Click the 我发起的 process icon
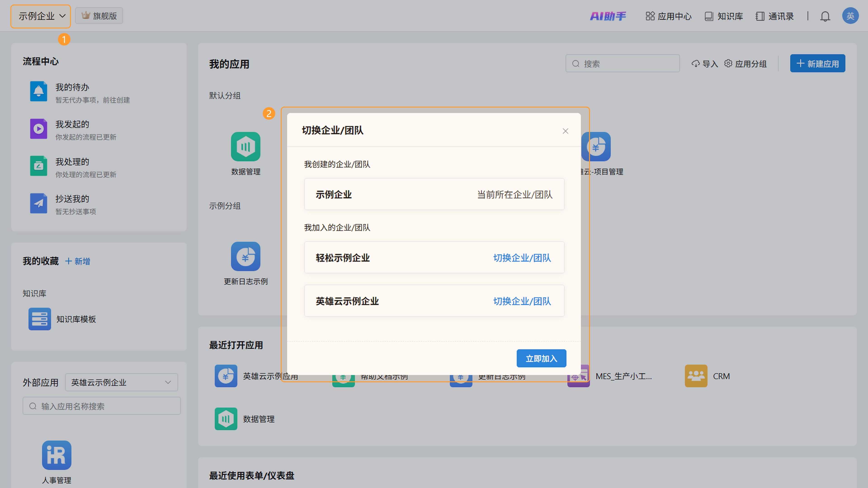This screenshot has height=488, width=868. [x=38, y=129]
